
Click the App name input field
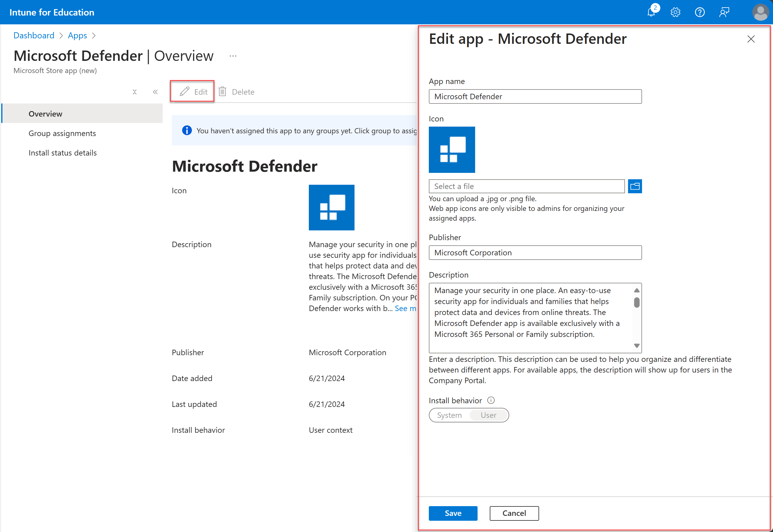pos(536,96)
